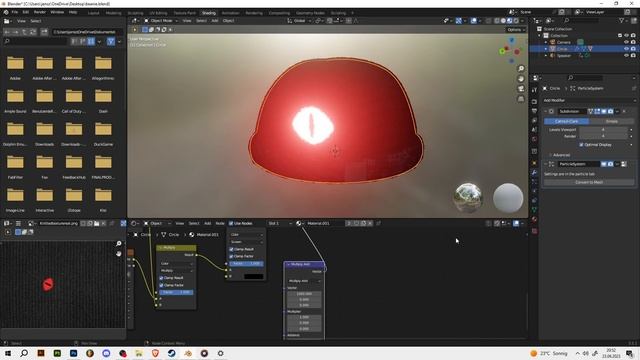Toggle the Circle object's viewport visibility eye
This screenshot has width=640, height=360.
point(626,49)
